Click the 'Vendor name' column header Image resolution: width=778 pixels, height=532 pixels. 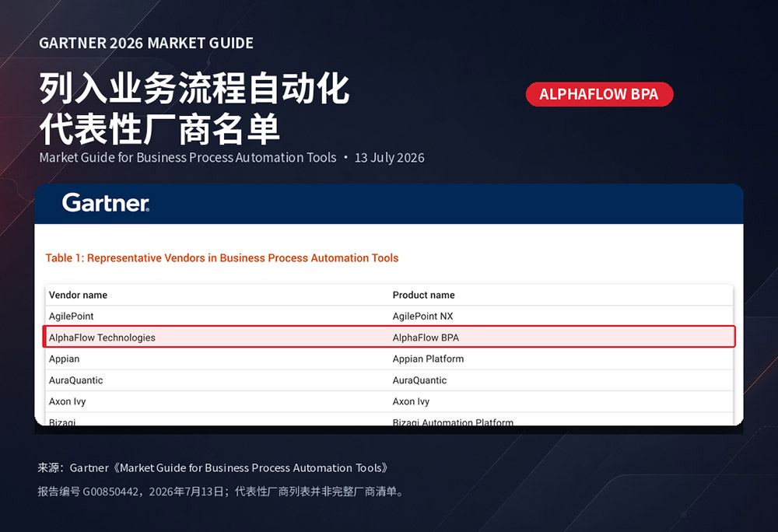(78, 295)
